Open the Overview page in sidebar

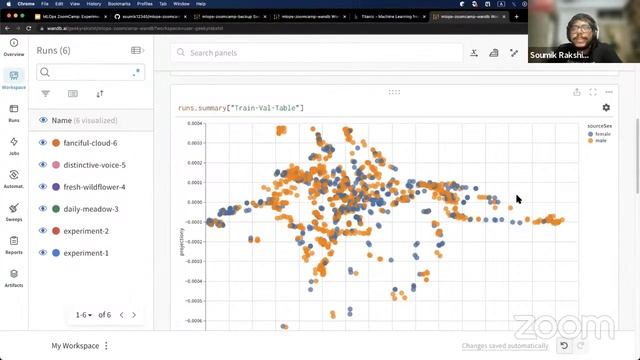click(14, 47)
